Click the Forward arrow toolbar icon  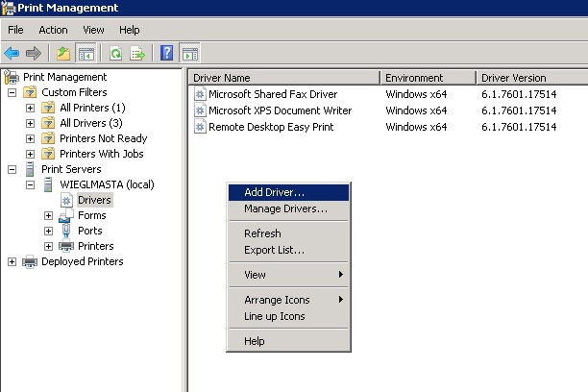point(34,53)
